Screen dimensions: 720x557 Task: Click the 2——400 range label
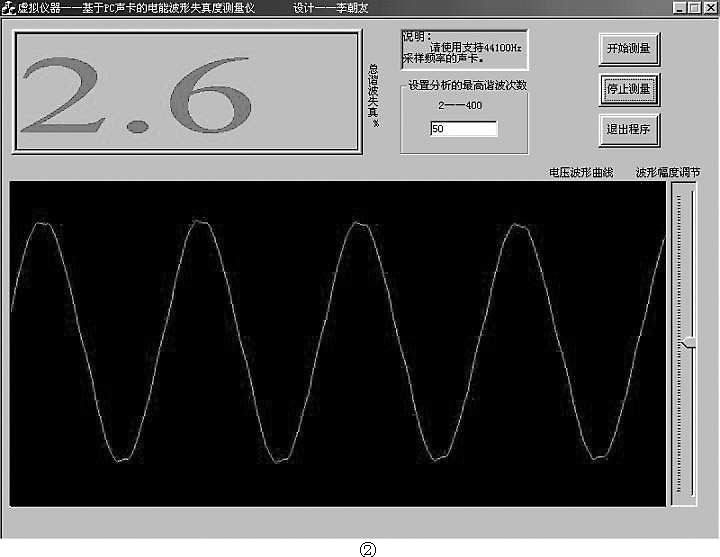tap(460, 106)
